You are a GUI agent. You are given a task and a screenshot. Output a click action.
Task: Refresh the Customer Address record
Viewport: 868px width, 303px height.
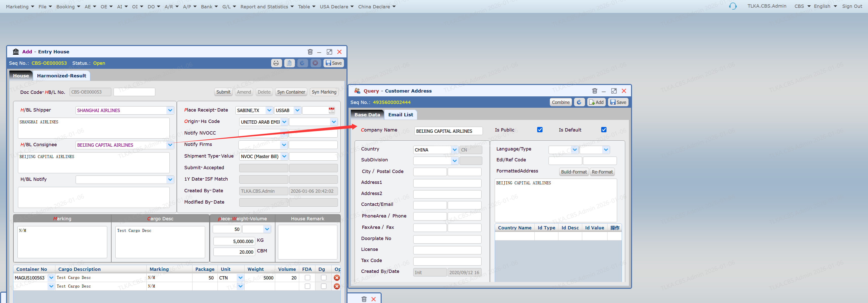[579, 102]
